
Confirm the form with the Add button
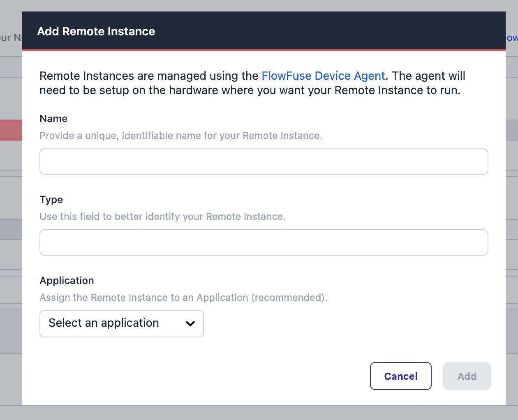(467, 376)
